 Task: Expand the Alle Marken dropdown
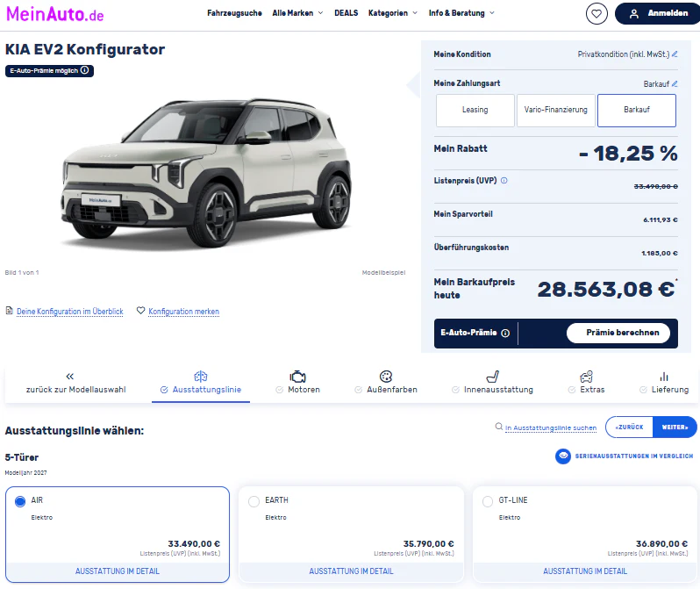pyautogui.click(x=297, y=13)
